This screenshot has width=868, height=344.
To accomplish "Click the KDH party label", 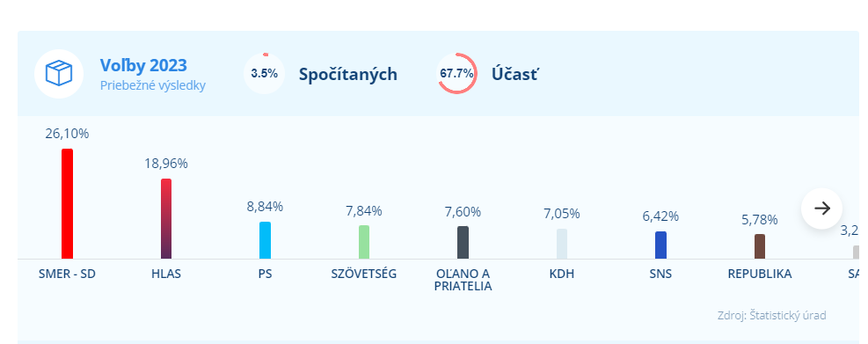I will point(562,274).
